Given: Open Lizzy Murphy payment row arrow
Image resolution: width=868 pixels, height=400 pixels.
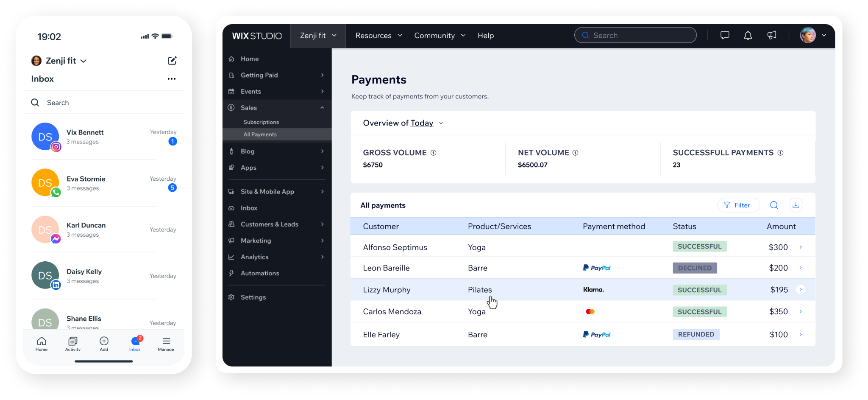Looking at the screenshot, I should 801,290.
